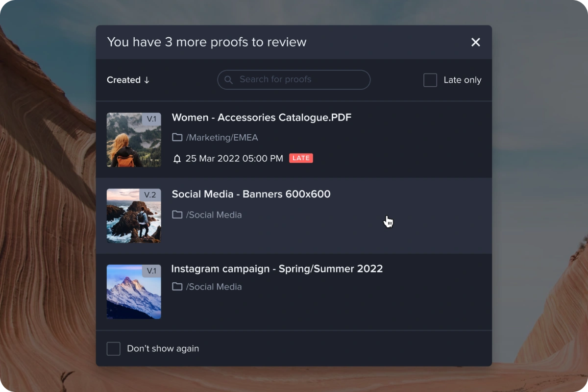Click the V.2 version badge
The image size is (588, 392).
point(150,195)
